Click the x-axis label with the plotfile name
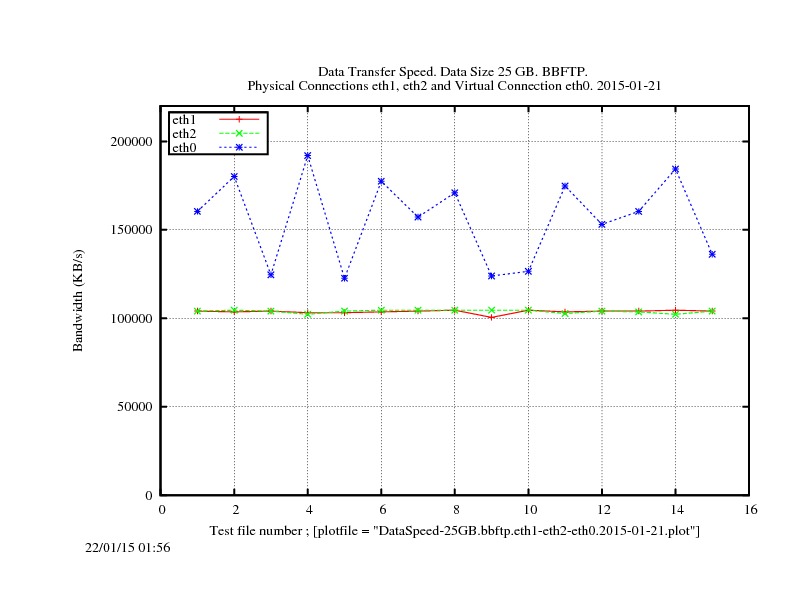Screen dimensions: 792x612 pos(454,529)
